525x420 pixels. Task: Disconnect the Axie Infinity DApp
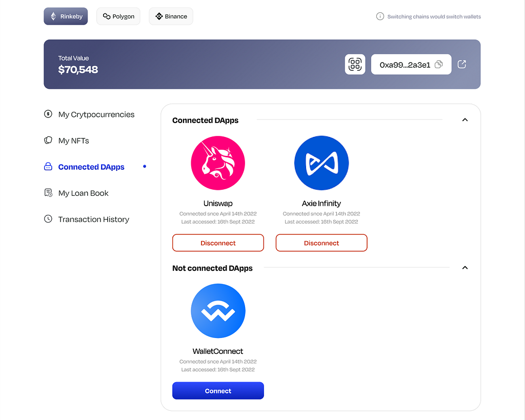tap(321, 243)
